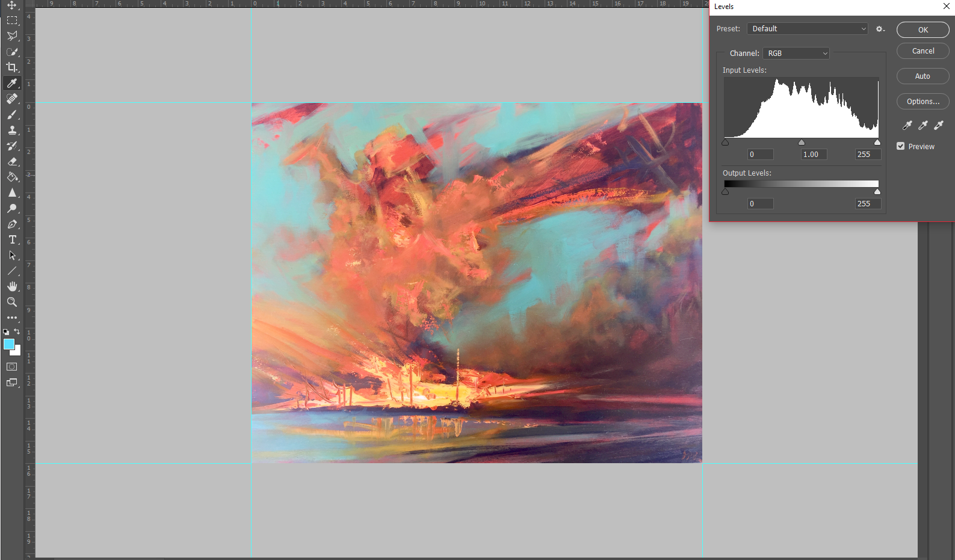Select the Rectangular Marquee tool
The width and height of the screenshot is (955, 560).
click(x=12, y=20)
